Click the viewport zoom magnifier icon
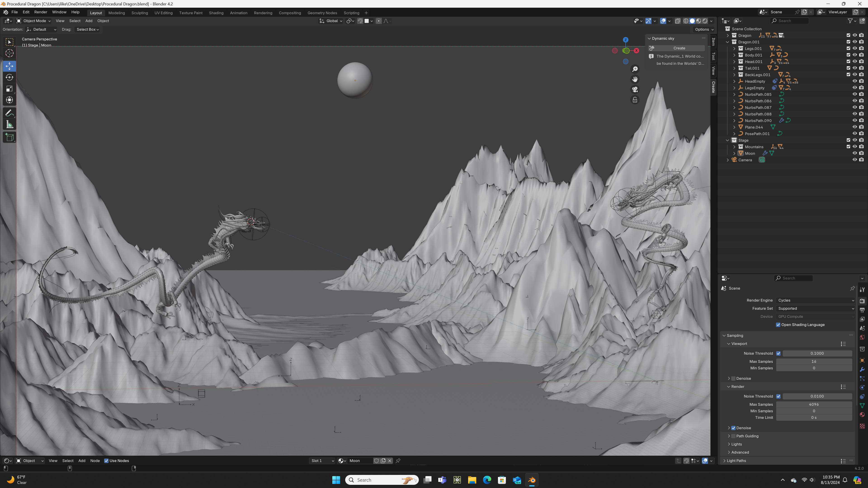Screen dimensions: 868x488 click(x=635, y=69)
